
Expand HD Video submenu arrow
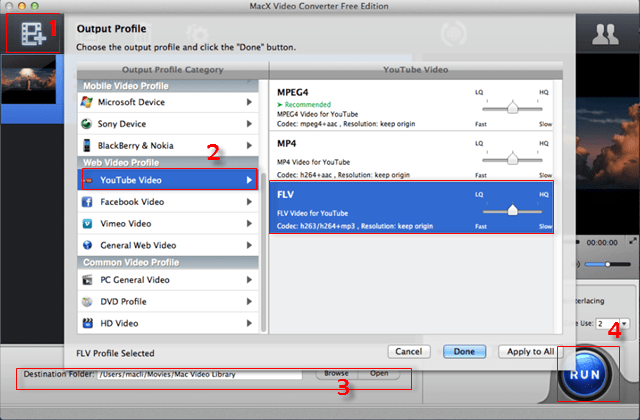pyautogui.click(x=249, y=323)
